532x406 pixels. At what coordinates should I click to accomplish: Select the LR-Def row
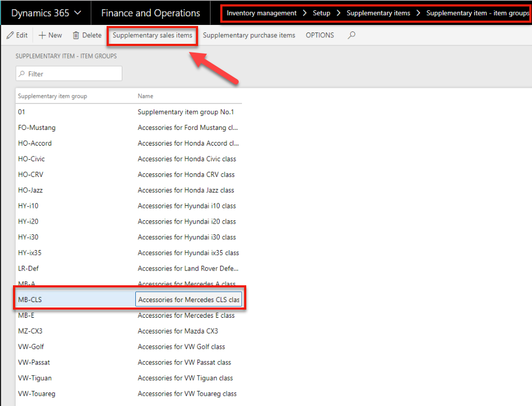click(x=129, y=268)
